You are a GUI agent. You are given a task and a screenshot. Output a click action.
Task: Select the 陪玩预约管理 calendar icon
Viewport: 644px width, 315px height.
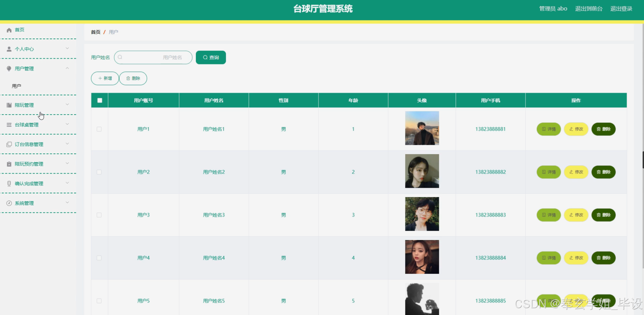[9, 164]
